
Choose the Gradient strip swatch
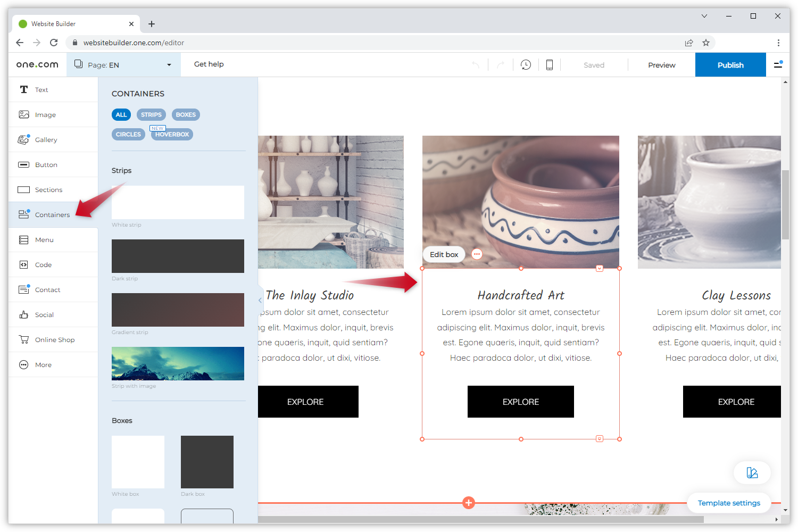[178, 310]
